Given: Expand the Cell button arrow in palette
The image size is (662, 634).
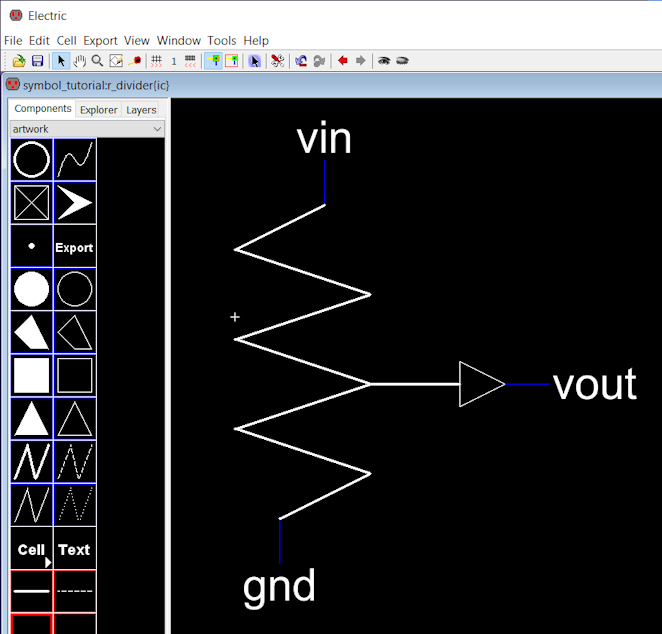Looking at the screenshot, I should pos(48,562).
